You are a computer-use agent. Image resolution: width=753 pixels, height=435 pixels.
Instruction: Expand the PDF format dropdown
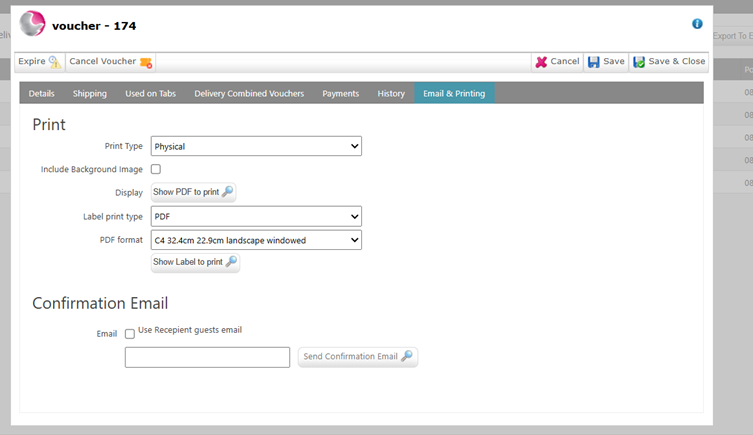coord(256,240)
